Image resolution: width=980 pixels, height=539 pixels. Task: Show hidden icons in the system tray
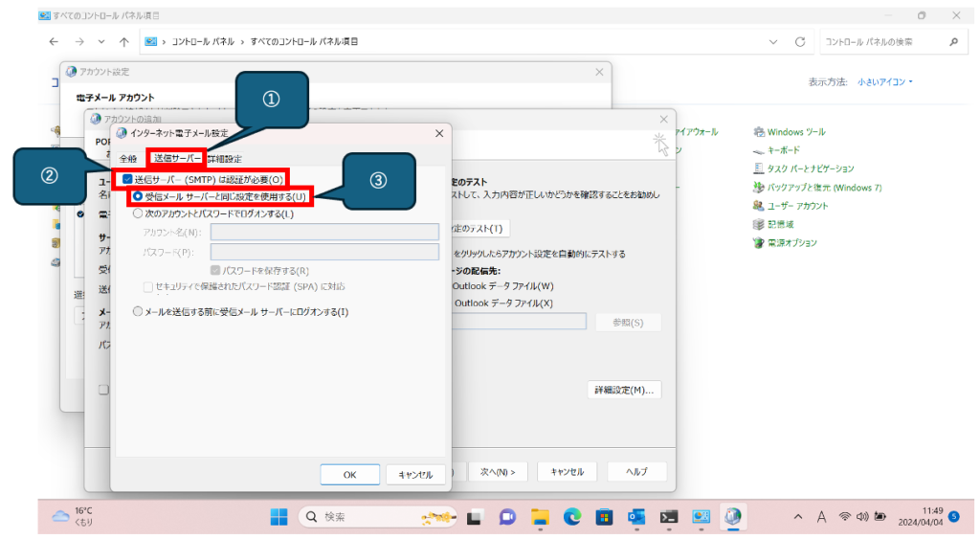[x=798, y=517]
